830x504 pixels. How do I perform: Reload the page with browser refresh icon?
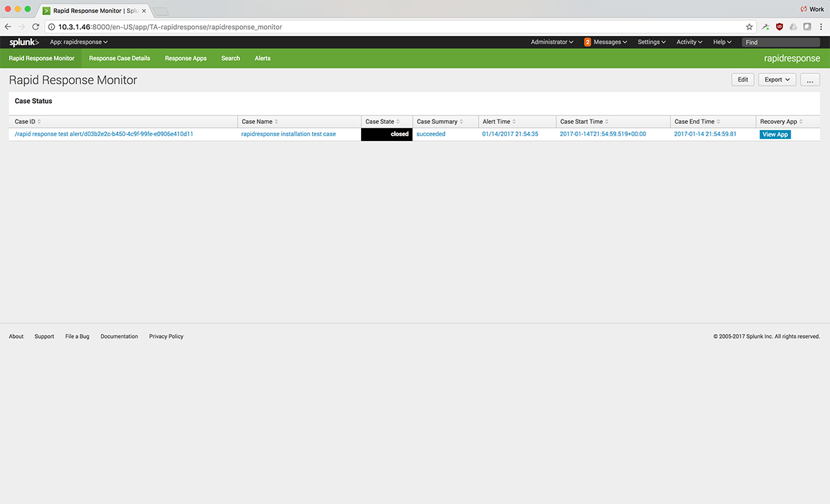tap(37, 27)
